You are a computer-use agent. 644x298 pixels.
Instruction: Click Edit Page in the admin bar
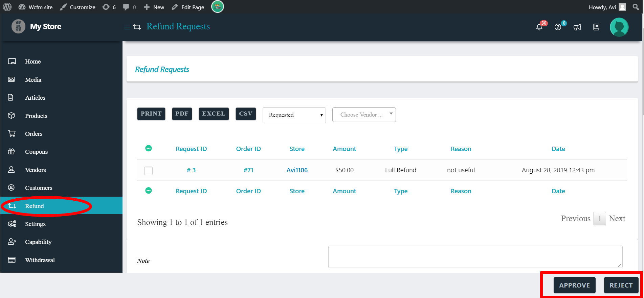tap(188, 7)
